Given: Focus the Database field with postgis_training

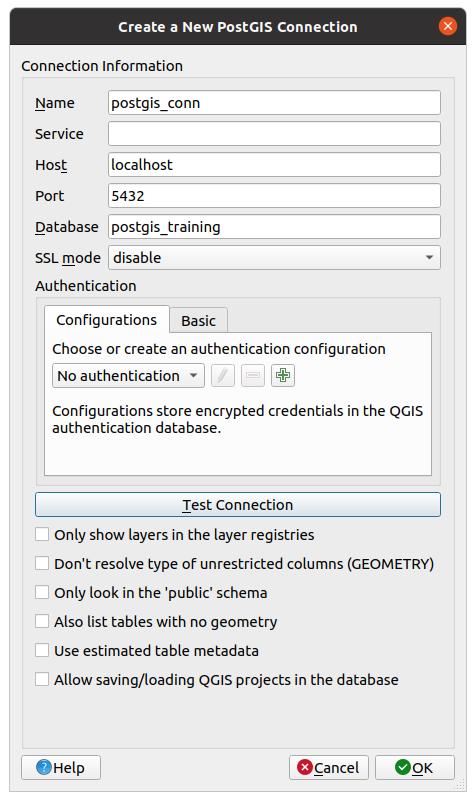Looking at the screenshot, I should click(x=274, y=227).
